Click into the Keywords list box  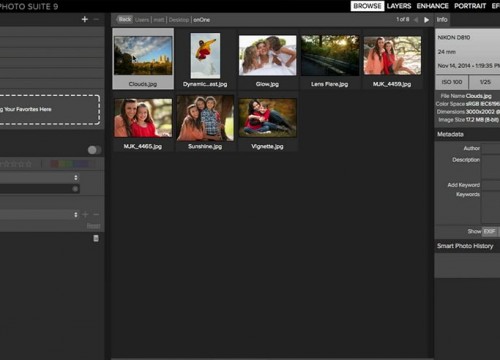[x=491, y=207]
